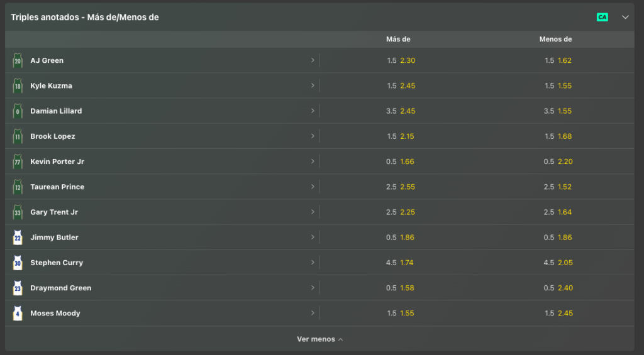Expand Brook Lopez row chevron
Viewport: 644px width, 355px height.
click(313, 136)
